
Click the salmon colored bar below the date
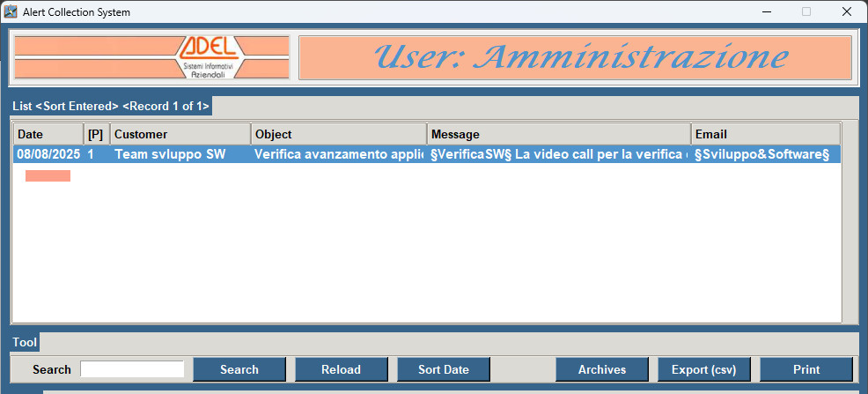pyautogui.click(x=48, y=176)
